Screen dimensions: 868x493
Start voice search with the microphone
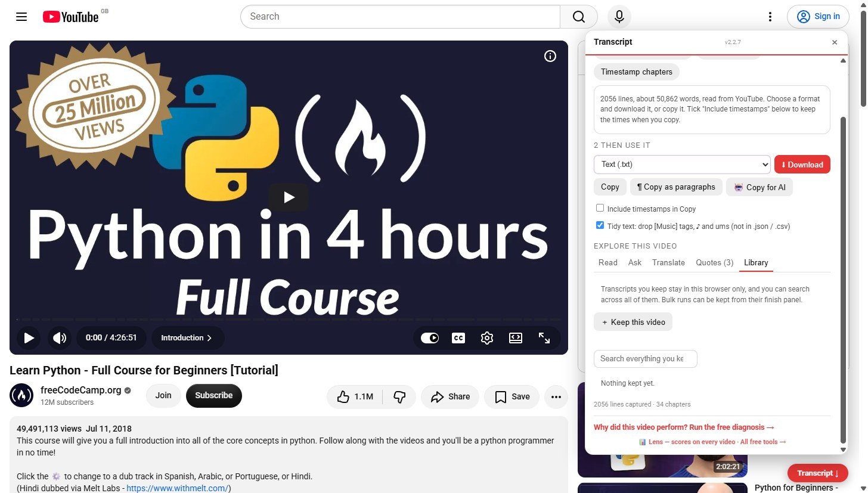[619, 17]
